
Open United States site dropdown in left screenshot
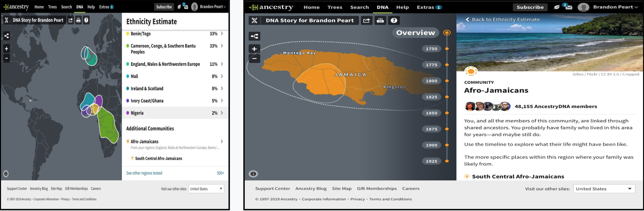click(206, 189)
